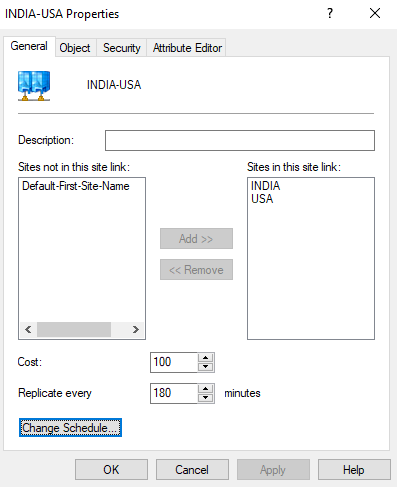This screenshot has height=487, width=397.
Task: Click the help question mark in title bar
Action: (x=330, y=13)
